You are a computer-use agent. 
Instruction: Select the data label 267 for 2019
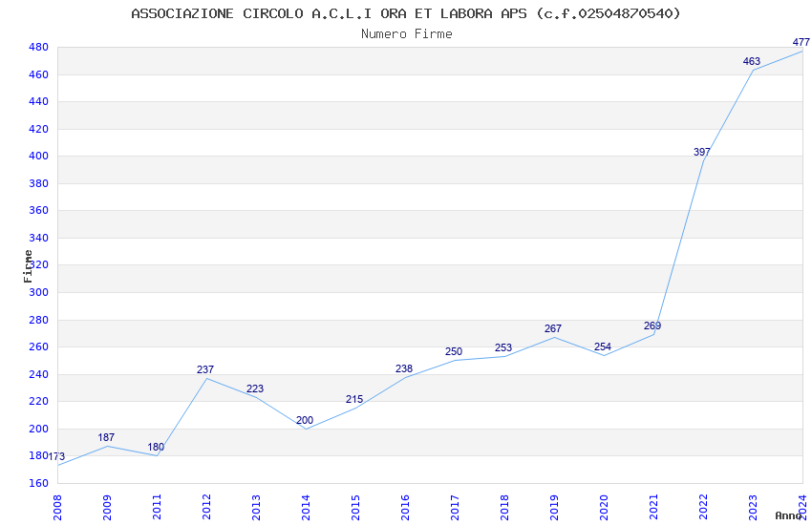pyautogui.click(x=553, y=329)
